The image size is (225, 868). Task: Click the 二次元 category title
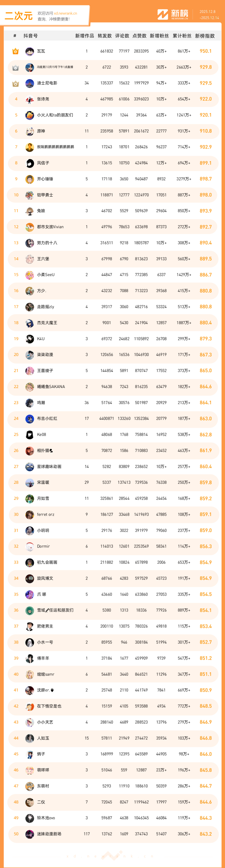19,16
